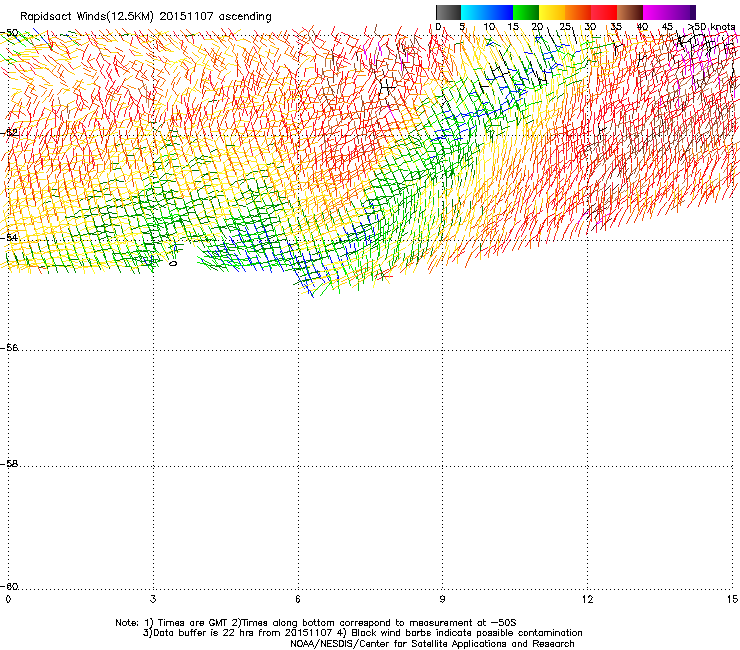Image resolution: width=740 pixels, height=650 pixels.
Task: Click the '0' longitude axis label at bottom
Action: 8,599
